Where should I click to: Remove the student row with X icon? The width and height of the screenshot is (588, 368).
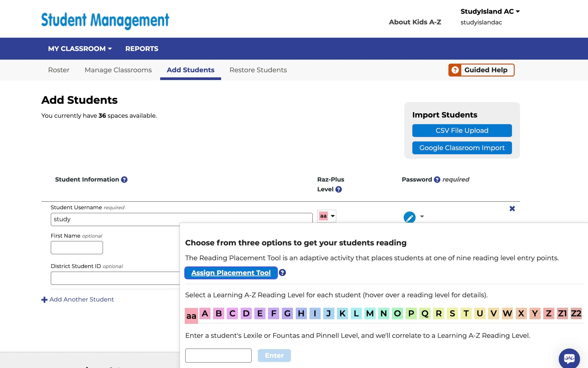[512, 209]
